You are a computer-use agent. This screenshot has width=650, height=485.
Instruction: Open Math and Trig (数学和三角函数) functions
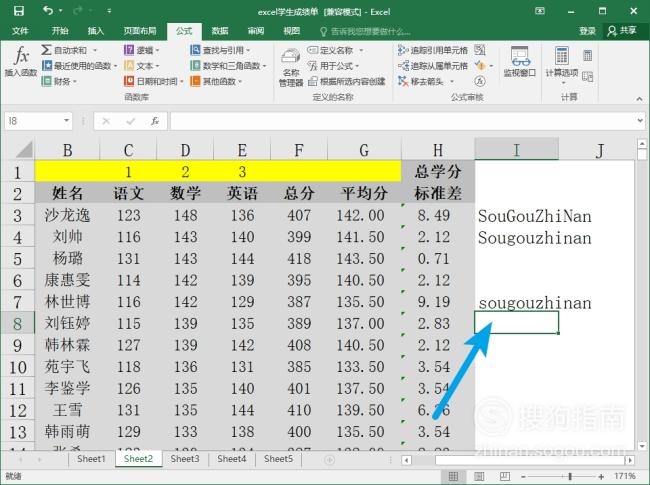(x=226, y=65)
